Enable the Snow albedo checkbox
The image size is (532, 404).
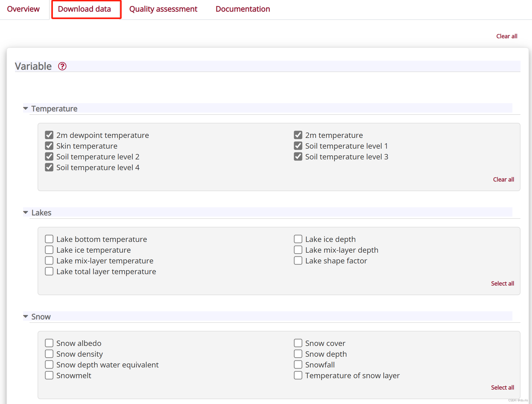click(x=49, y=343)
